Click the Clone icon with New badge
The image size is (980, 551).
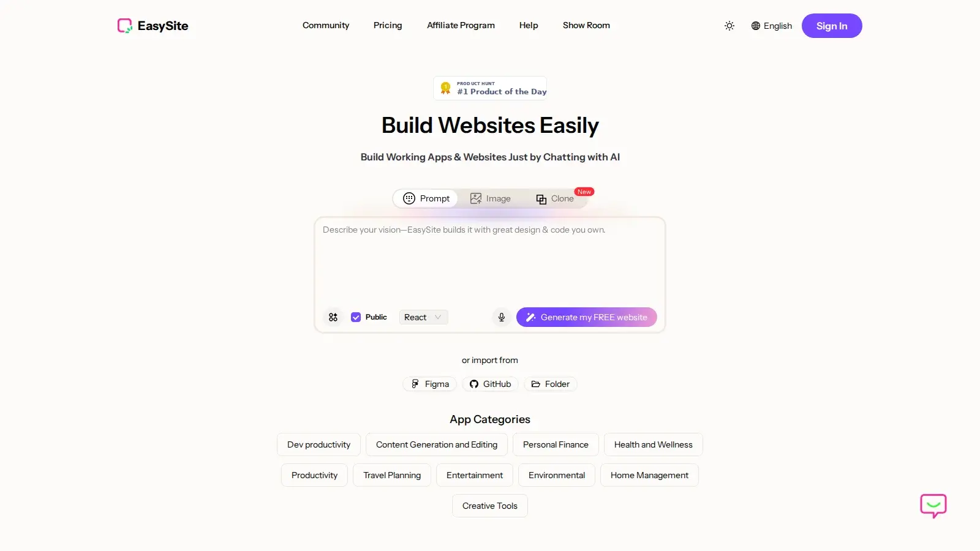coord(541,199)
